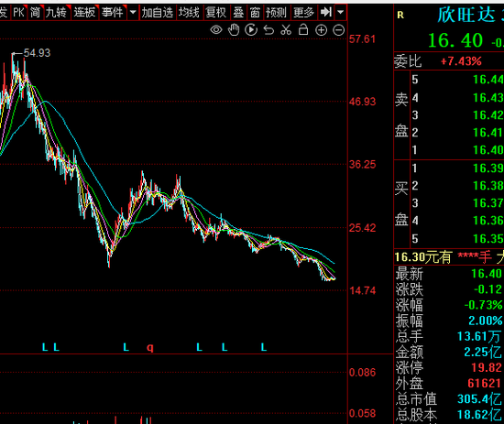This screenshot has height=424, width=504.
Task: Toggle the 九转 indicator button
Action: pyautogui.click(x=57, y=13)
